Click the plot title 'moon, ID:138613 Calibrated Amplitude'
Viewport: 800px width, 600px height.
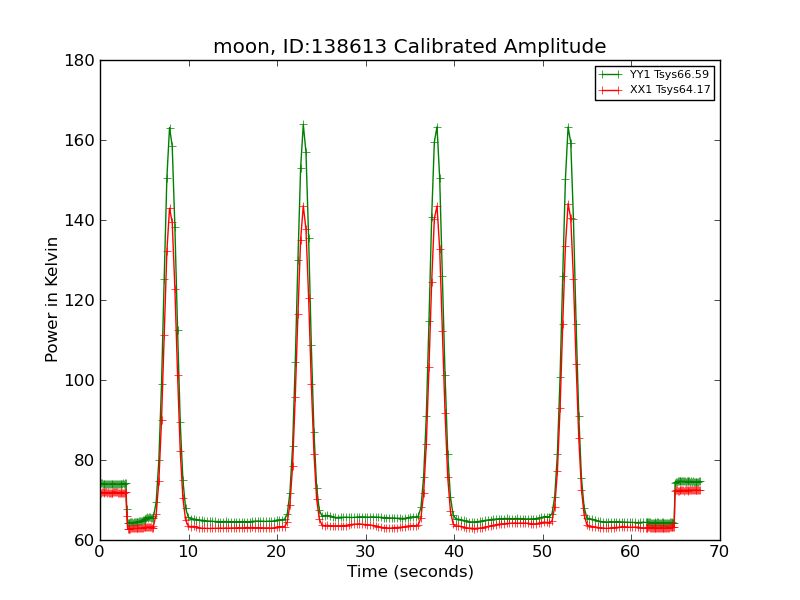410,46
